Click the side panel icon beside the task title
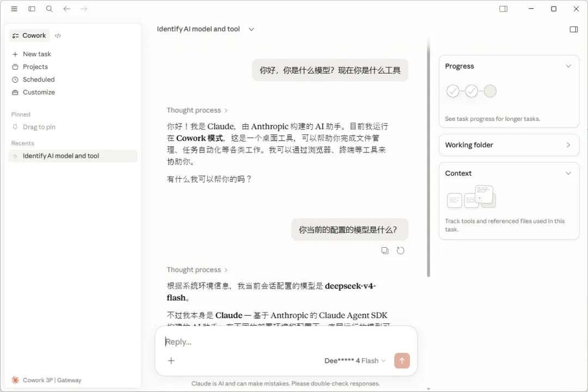Image resolution: width=588 pixels, height=392 pixels. tap(574, 29)
